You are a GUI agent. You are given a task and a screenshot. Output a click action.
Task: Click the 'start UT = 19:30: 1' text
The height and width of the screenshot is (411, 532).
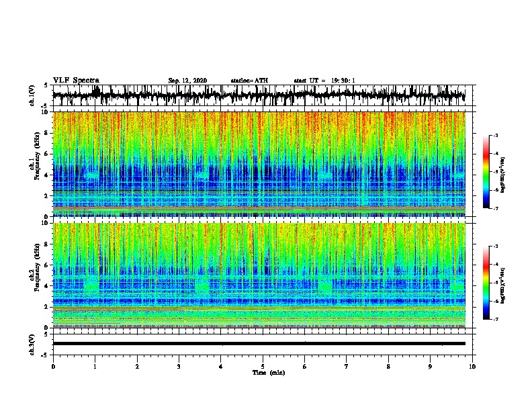[324, 81]
